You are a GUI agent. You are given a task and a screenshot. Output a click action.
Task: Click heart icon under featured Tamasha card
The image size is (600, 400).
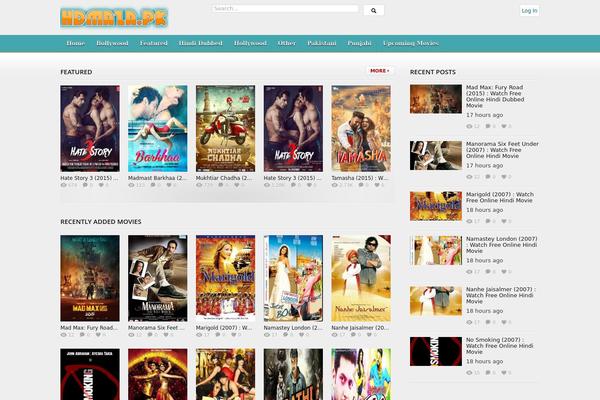click(x=377, y=185)
